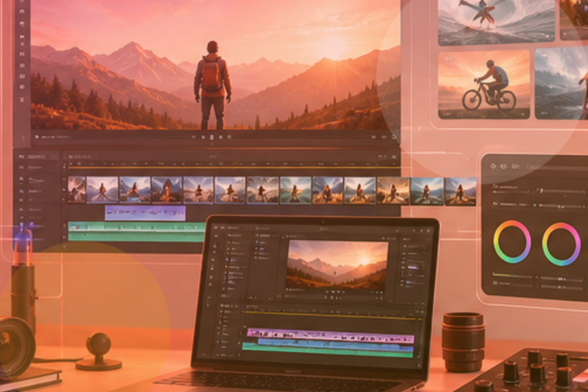The height and width of the screenshot is (392, 588).
Task: Select the cyclist thumbnail in the media panel
Action: (483, 85)
